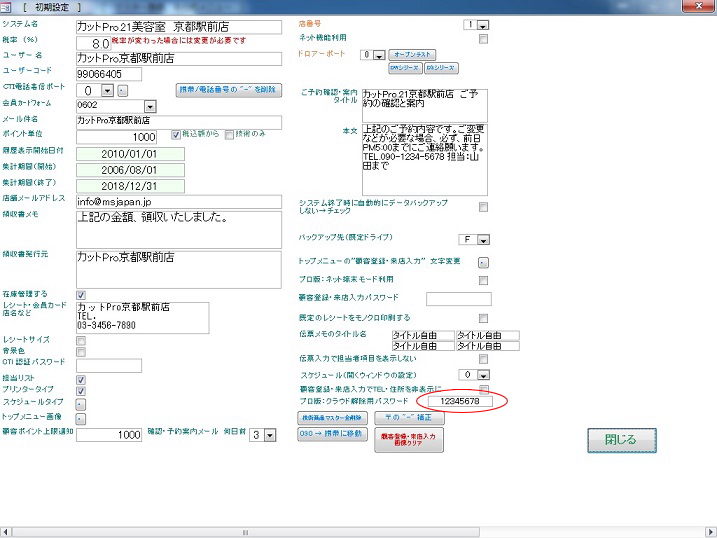The width and height of the screenshot is (717, 538).
Task: Click the クラウド解除用パスワード field showing 12345678
Action: (x=460, y=401)
